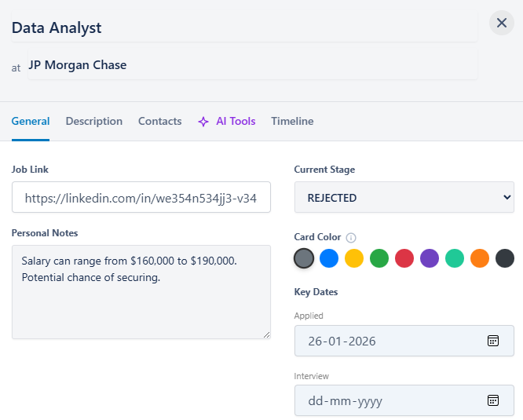The width and height of the screenshot is (523, 420).
Task: Open calendar picker for Interview date
Action: click(492, 400)
